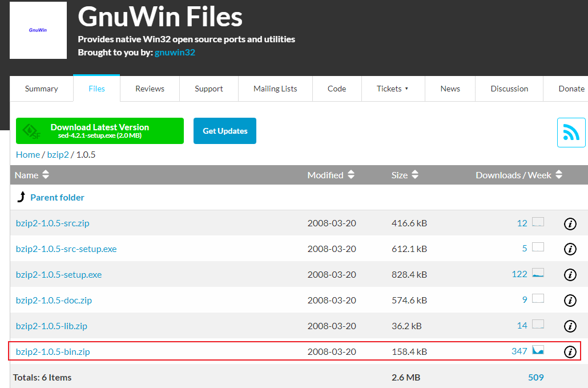Screen dimensions: 588x388
Task: View download chart for bzip2-1.0.5-bin.zip
Action: [x=538, y=350]
